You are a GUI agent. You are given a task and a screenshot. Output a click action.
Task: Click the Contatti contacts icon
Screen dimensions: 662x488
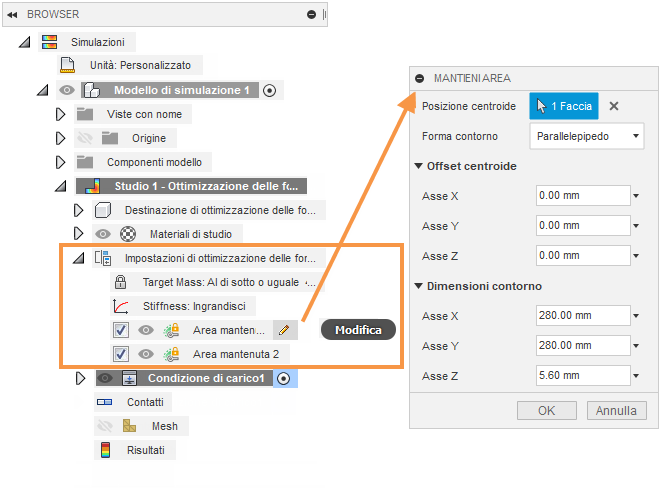[x=105, y=402]
